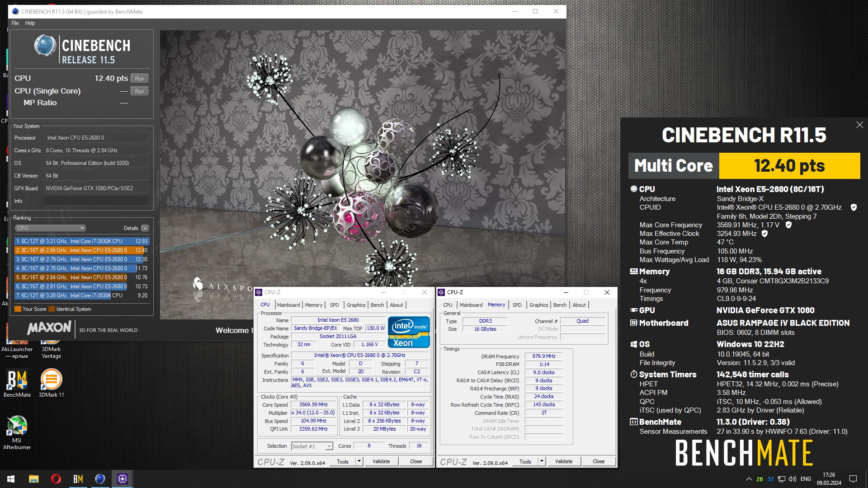Open Bench tab in right CPU-Z window

click(560, 305)
